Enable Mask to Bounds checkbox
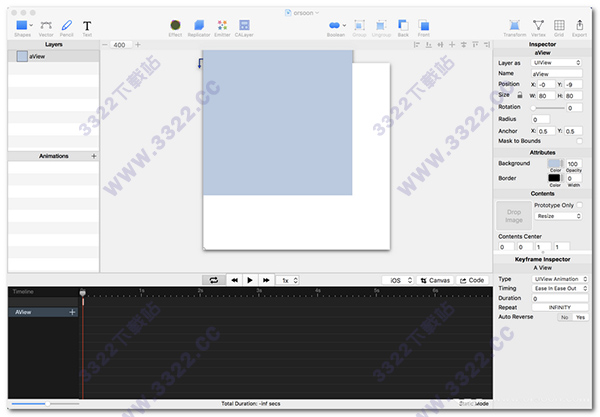 [x=579, y=141]
